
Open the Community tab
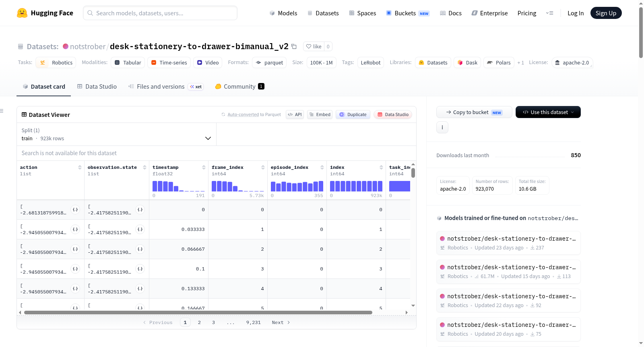pos(240,87)
